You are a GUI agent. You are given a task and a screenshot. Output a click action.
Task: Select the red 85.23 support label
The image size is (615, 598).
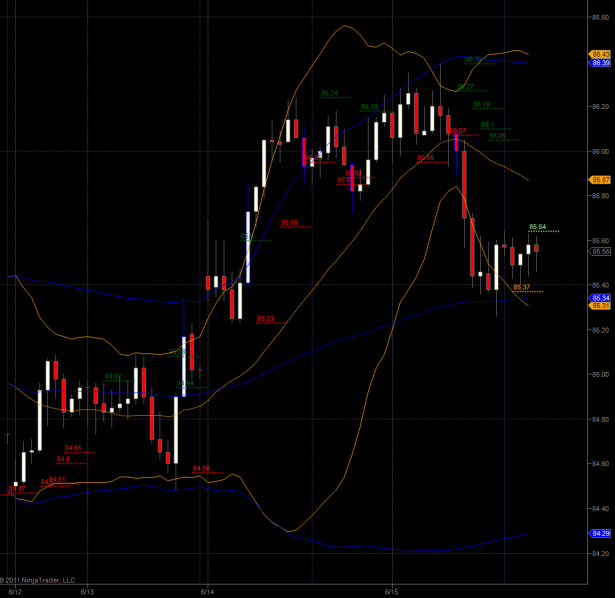point(265,319)
